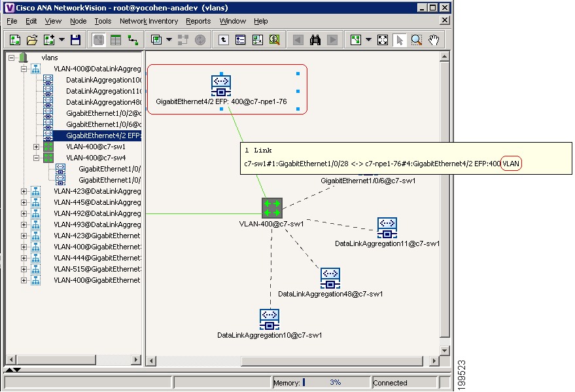Select DataLinkAggregation11 in the tree
Image resolution: width=575 pixels, height=392 pixels.
click(x=103, y=91)
